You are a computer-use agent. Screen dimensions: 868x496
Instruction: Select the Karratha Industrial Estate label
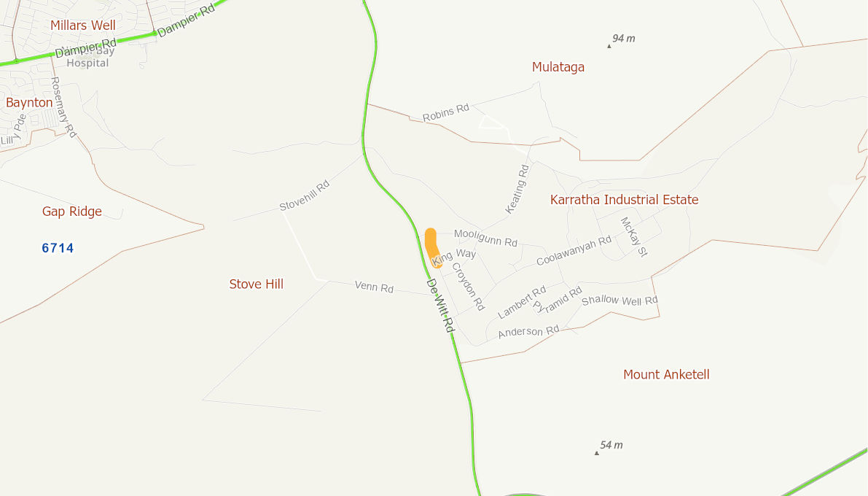click(624, 200)
